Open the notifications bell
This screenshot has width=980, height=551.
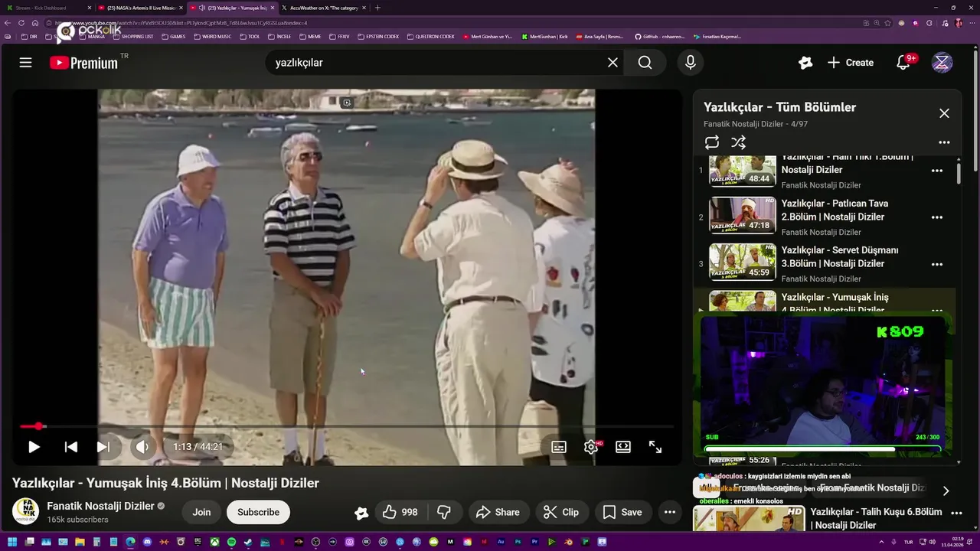[x=903, y=63]
